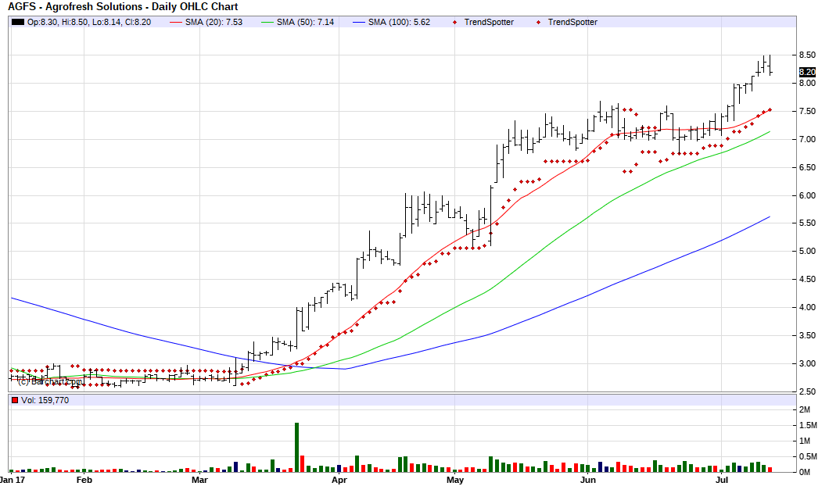Click the 4.50 price axis label
The image size is (829, 504).
click(x=807, y=280)
